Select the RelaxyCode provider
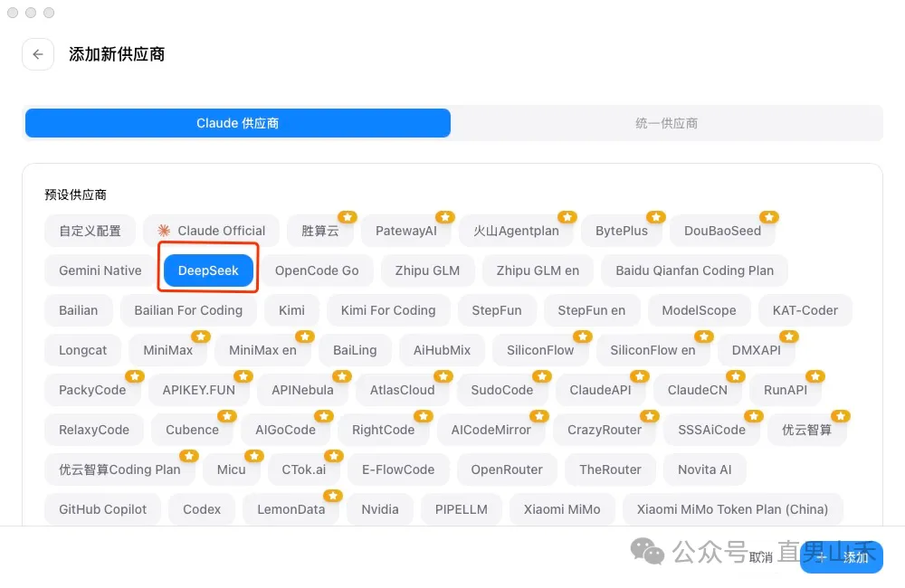The width and height of the screenshot is (905, 588). pyautogui.click(x=94, y=430)
